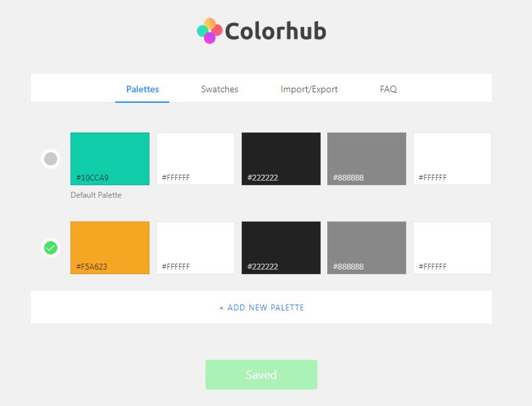Choose the #222222 swatch in orange palette
Screen dimensions: 532x406
(x=281, y=248)
